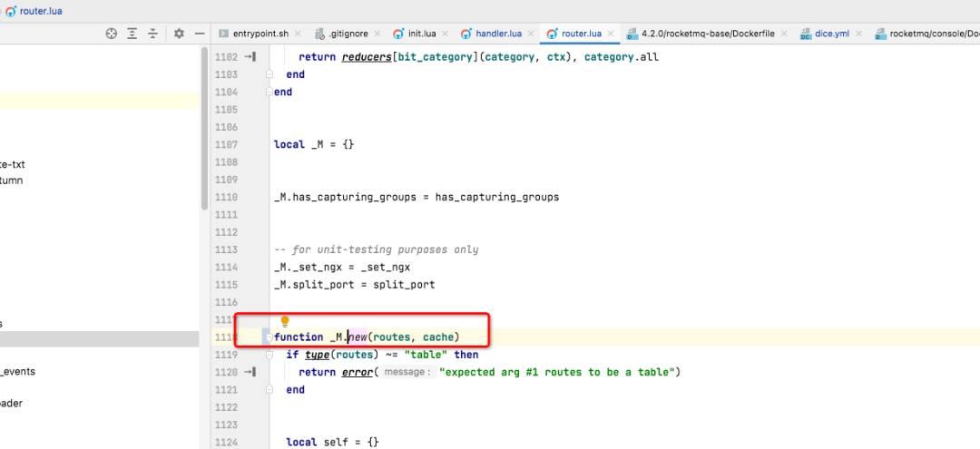Open the rocketmq/console Dockerfile tab
This screenshot has width=980, height=449.
click(x=927, y=34)
